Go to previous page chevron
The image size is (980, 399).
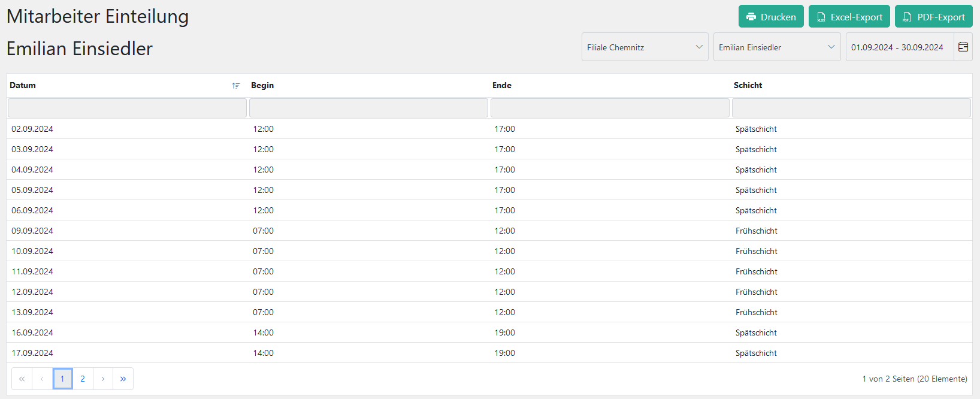click(x=42, y=379)
